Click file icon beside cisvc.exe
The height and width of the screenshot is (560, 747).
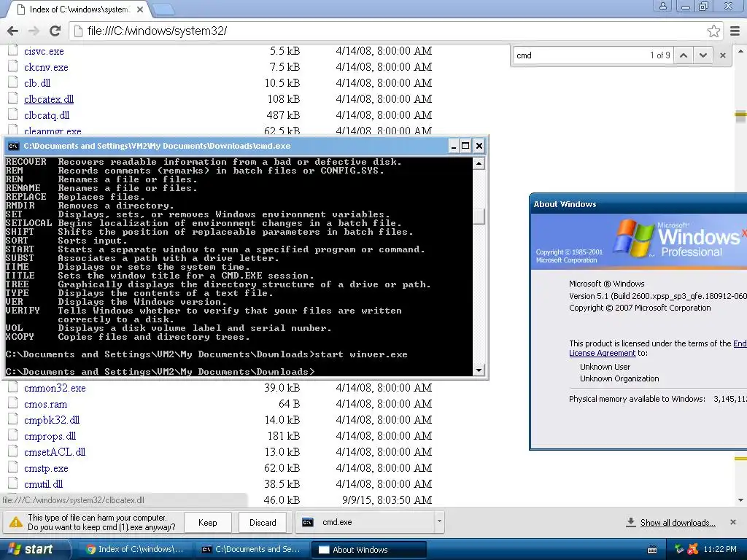click(13, 50)
